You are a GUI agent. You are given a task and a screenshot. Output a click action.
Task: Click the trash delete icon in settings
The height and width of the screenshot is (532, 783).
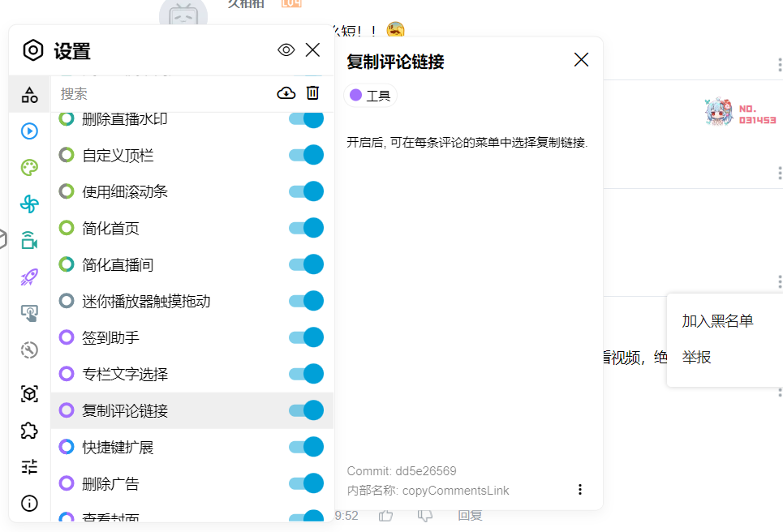coord(312,92)
